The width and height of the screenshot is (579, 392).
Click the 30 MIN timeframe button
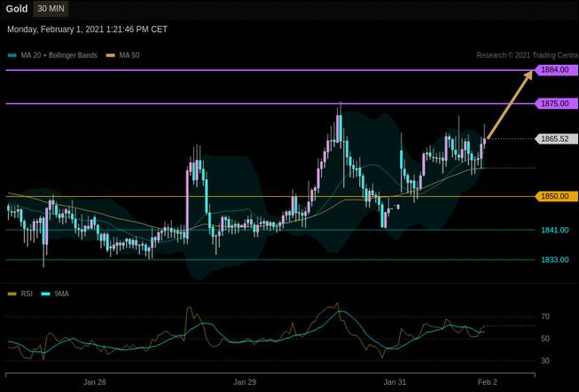click(x=51, y=9)
